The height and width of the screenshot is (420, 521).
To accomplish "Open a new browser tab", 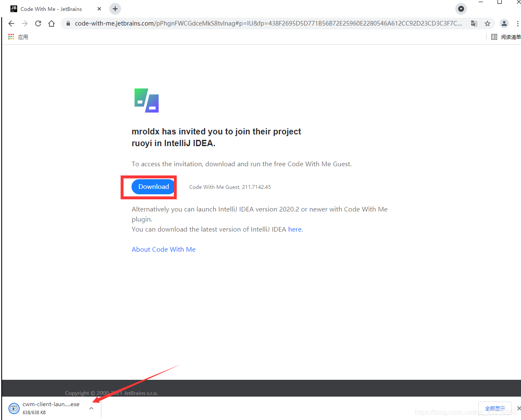I will (115, 8).
